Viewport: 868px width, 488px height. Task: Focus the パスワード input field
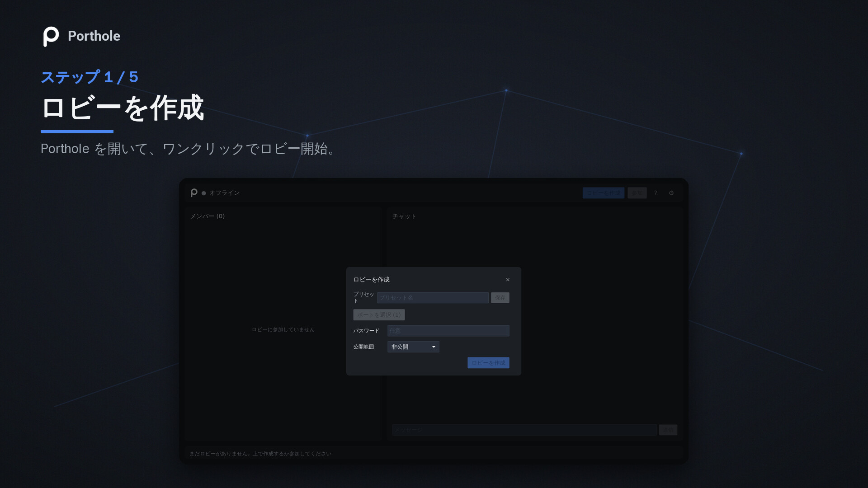pos(448,331)
